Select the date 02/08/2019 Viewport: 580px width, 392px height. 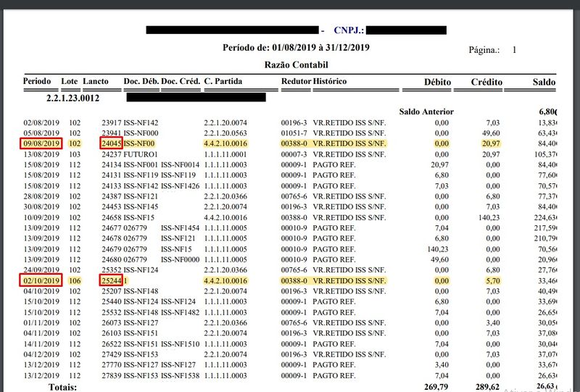41,122
